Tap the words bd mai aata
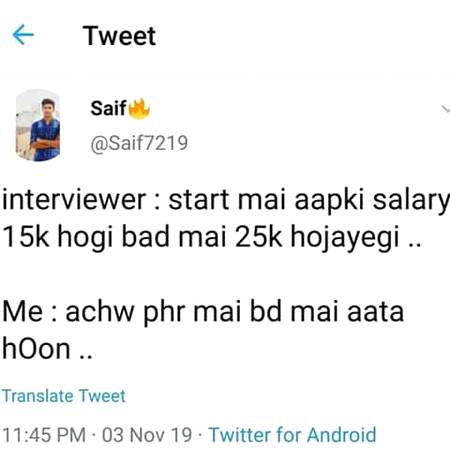Screen dimensions: 450x450 pos(327,312)
